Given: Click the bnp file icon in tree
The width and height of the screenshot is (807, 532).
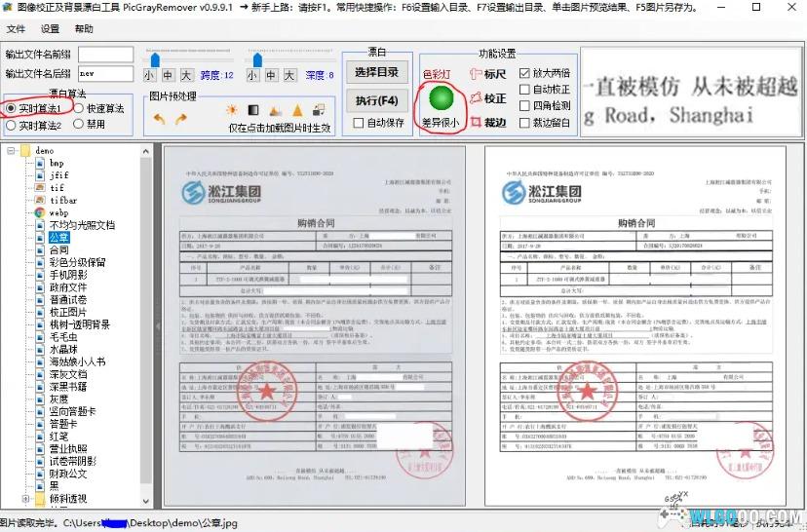Looking at the screenshot, I should [40, 163].
